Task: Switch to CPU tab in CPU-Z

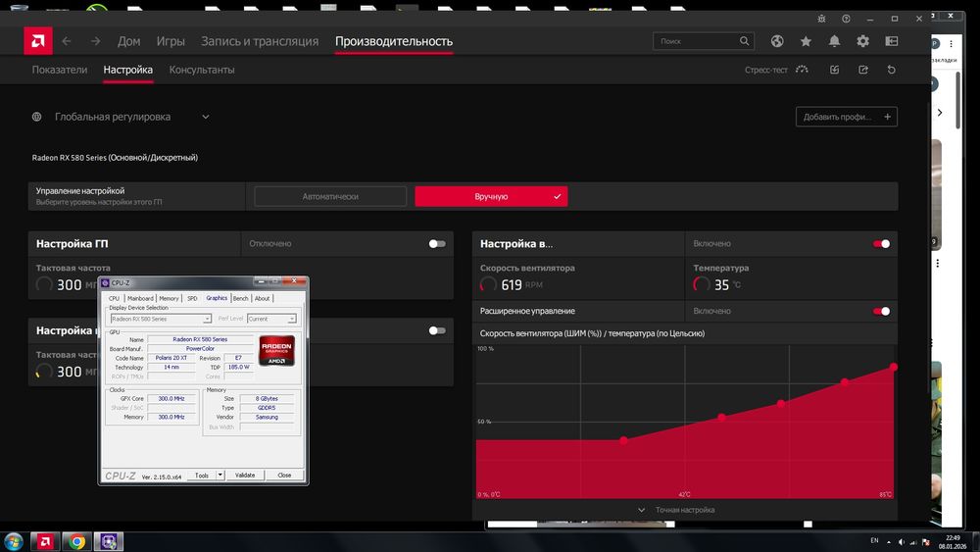Action: coord(114,298)
